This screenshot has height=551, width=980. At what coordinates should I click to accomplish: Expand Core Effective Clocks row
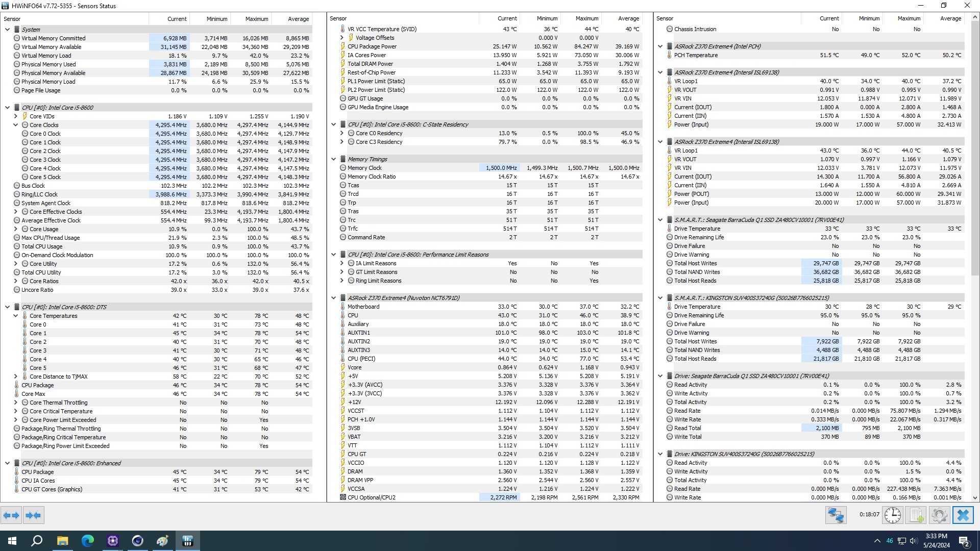15,212
